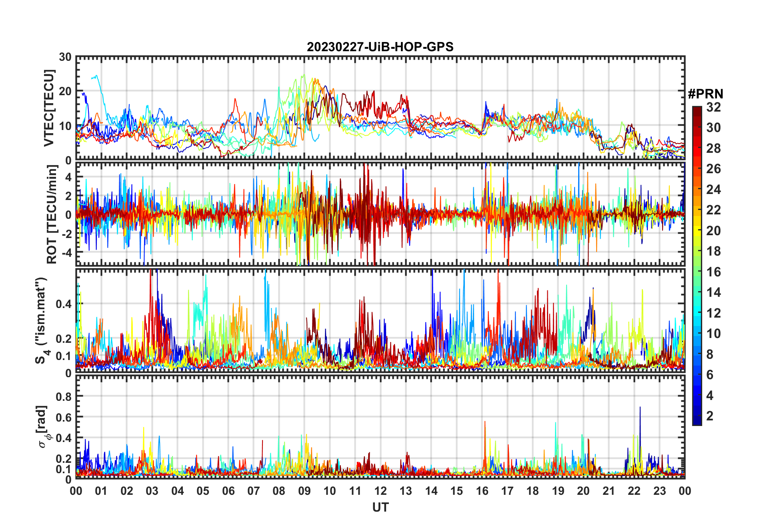Click VTEC axis tick label 30
The image size is (761, 532).
point(65,57)
